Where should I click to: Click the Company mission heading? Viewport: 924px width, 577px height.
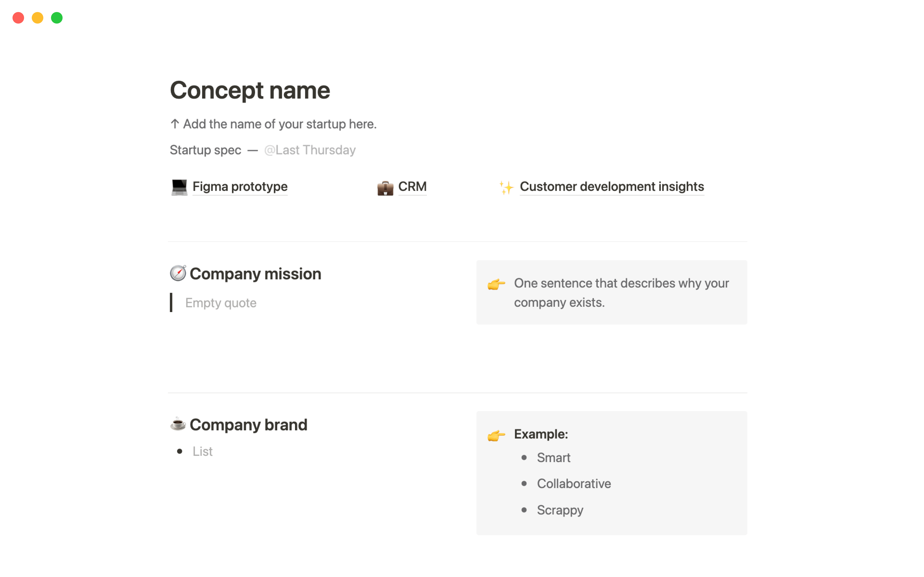(x=255, y=274)
